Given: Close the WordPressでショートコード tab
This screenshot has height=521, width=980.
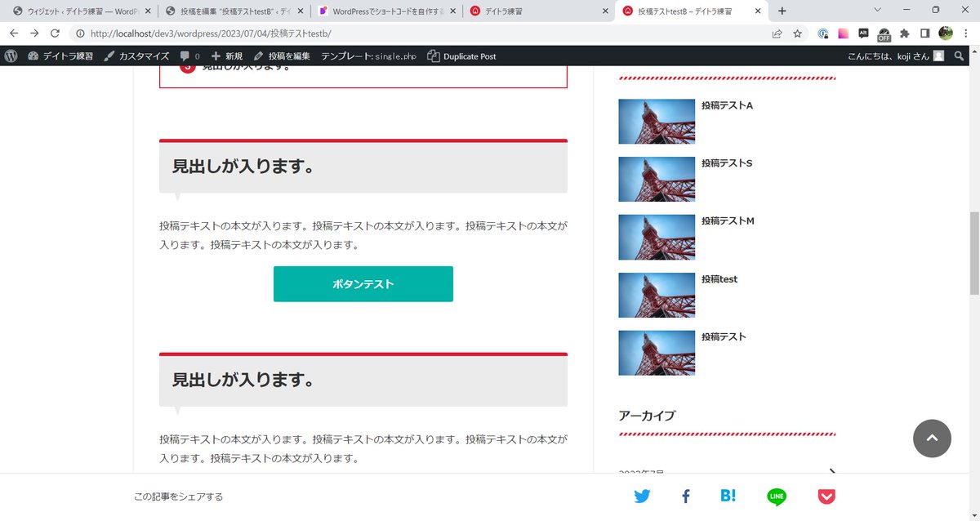Looking at the screenshot, I should point(453,11).
